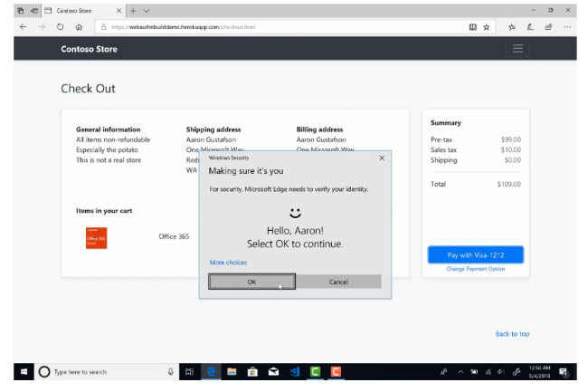588x392 pixels.
Task: Click the Set these tabs aside icon
Action: (x=34, y=11)
